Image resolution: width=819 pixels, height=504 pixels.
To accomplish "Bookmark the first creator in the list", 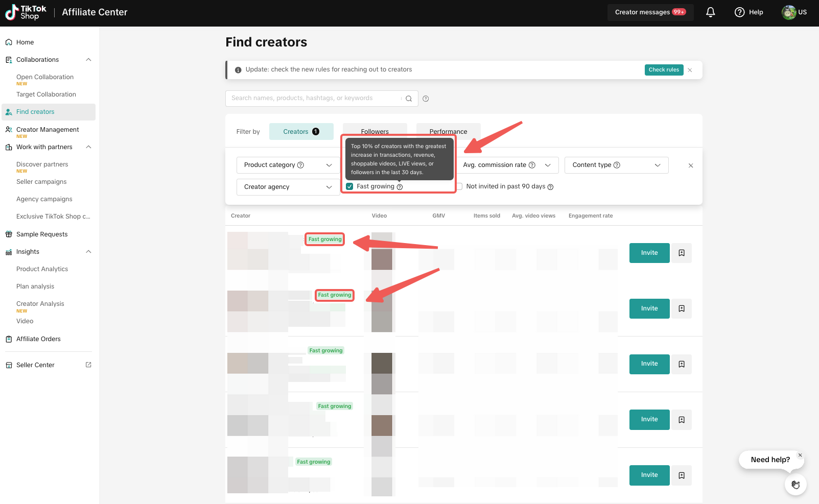I will 681,253.
